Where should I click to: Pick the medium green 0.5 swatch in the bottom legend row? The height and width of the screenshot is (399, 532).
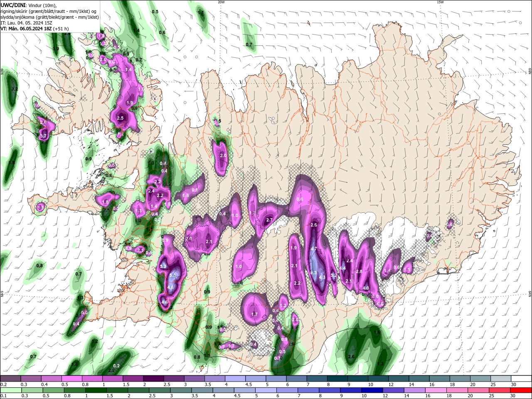point(53,390)
